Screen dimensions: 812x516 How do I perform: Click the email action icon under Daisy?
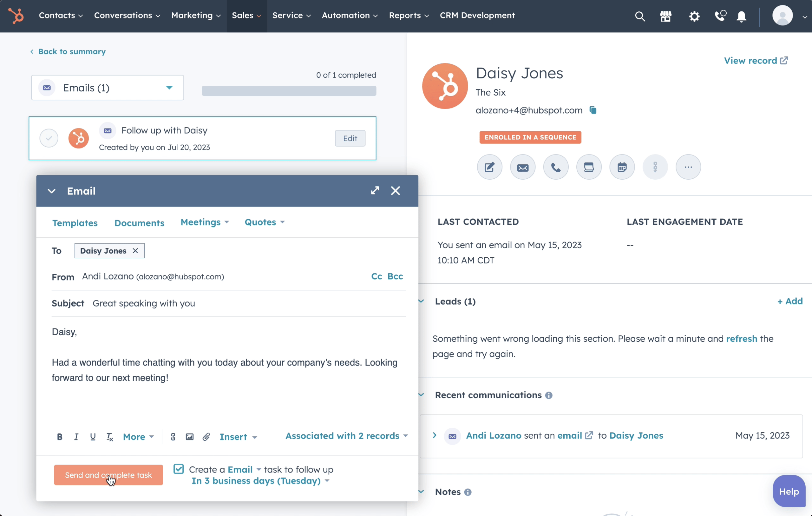[x=522, y=167]
